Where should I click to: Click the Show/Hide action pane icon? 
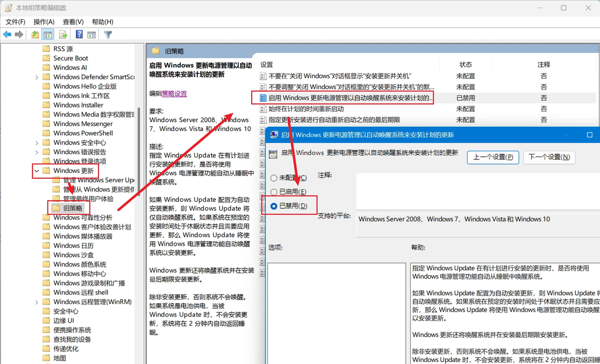coord(92,35)
